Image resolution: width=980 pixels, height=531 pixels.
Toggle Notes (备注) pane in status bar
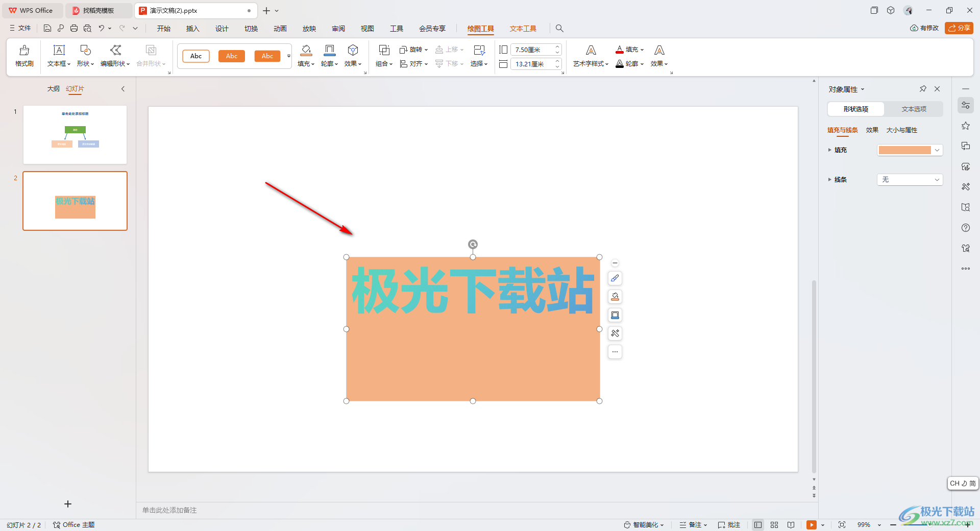click(x=693, y=525)
